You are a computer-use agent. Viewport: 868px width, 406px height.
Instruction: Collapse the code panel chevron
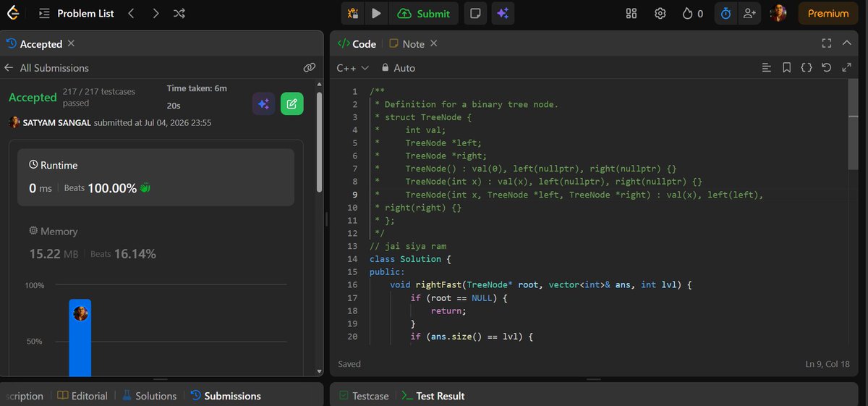pos(847,43)
